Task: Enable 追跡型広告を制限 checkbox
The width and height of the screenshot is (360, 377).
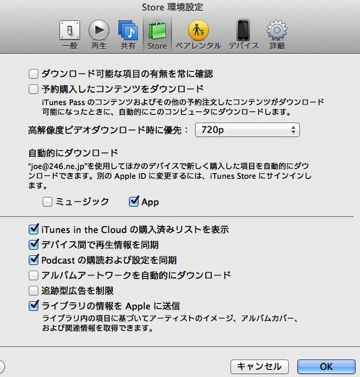Action: (x=33, y=291)
